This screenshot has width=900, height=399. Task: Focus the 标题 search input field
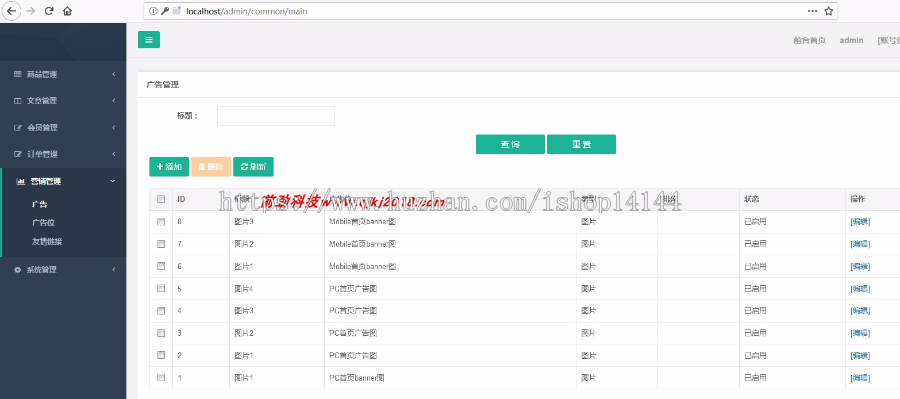276,115
